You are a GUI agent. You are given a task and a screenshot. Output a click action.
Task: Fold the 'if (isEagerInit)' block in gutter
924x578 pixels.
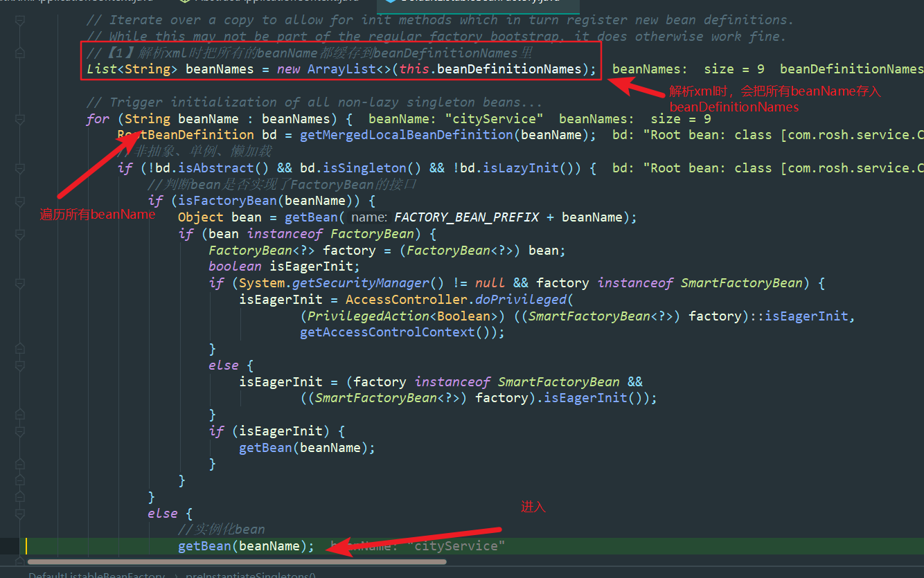(x=20, y=431)
